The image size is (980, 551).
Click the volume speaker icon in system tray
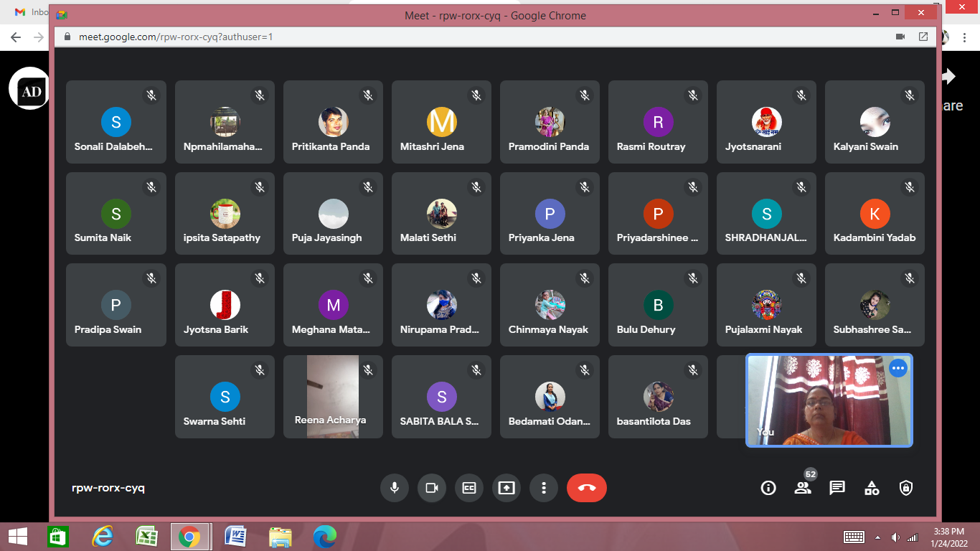click(895, 537)
